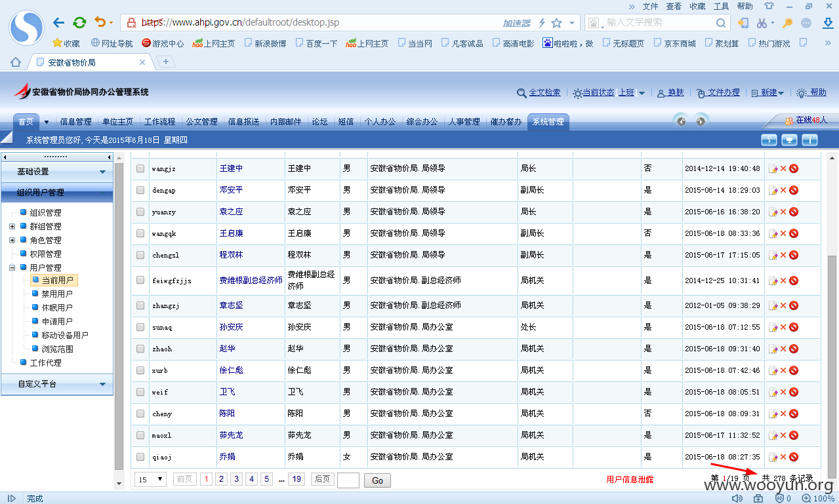The width and height of the screenshot is (839, 504).
Task: Click the edit icon in the wangjz row
Action: click(x=773, y=168)
